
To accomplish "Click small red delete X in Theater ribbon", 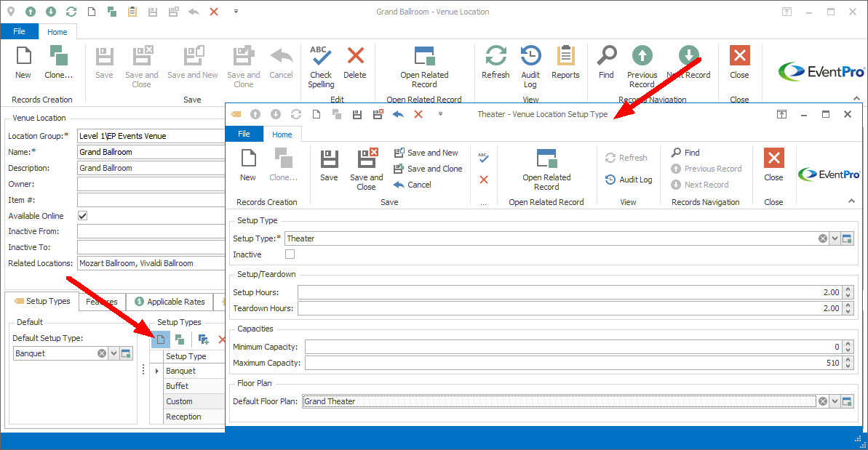I will [484, 180].
